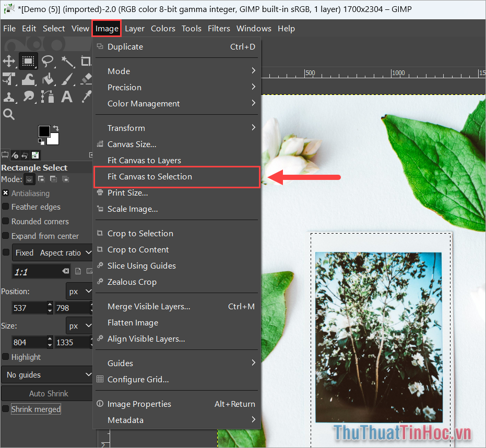Select the Move tool

9,62
